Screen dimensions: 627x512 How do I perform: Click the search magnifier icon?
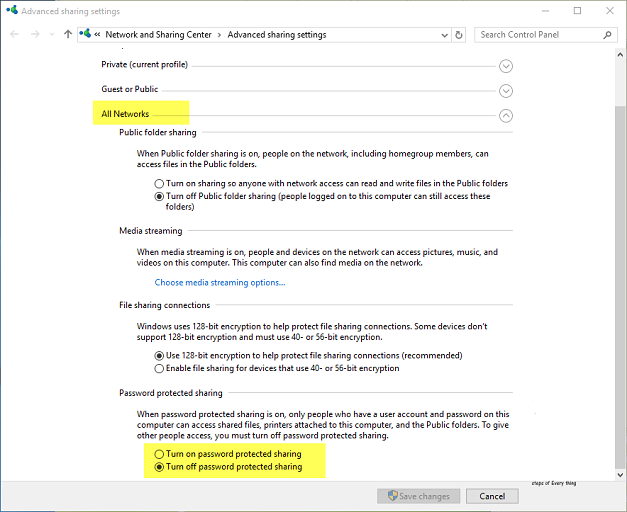[x=607, y=35]
